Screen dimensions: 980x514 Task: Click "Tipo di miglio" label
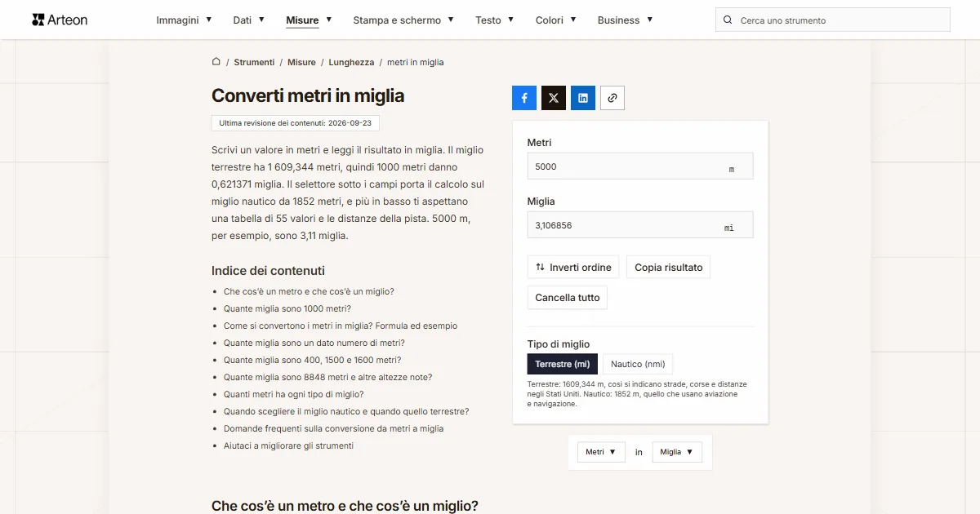(x=559, y=344)
